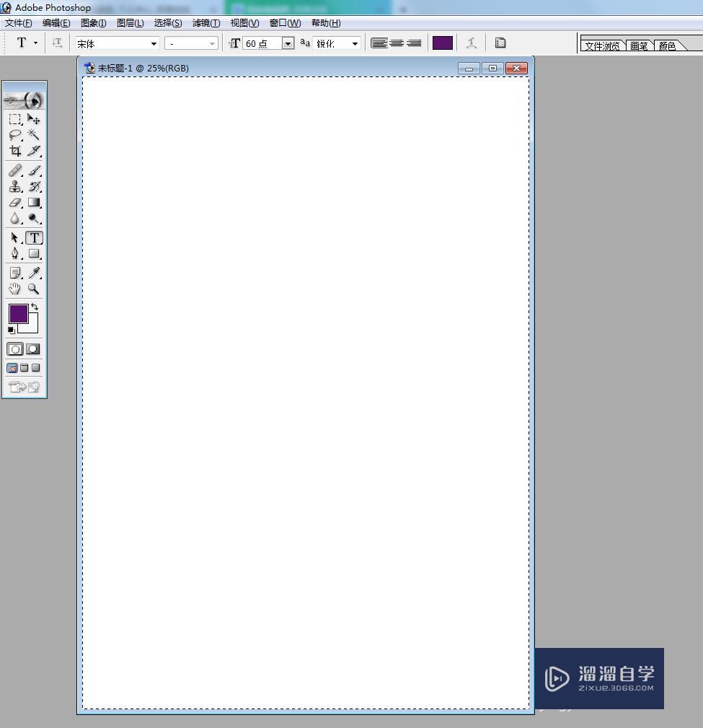Image resolution: width=703 pixels, height=728 pixels.
Task: Select the Magic Wand tool
Action: point(33,135)
